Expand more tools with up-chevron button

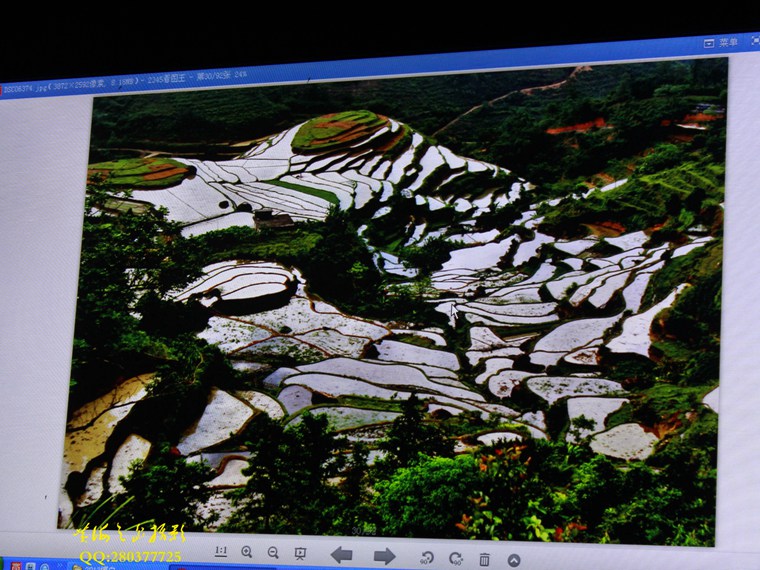point(514,561)
